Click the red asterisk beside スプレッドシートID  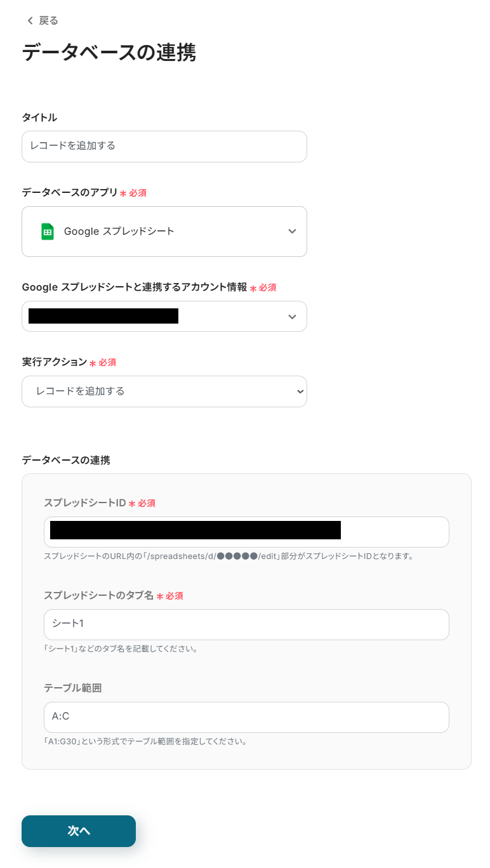(132, 504)
